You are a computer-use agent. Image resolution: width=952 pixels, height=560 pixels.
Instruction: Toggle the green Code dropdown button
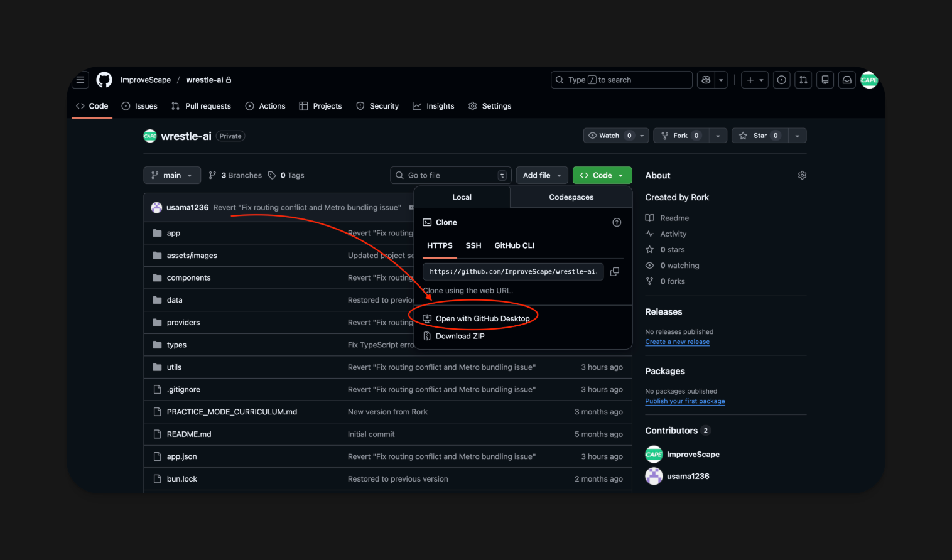602,175
